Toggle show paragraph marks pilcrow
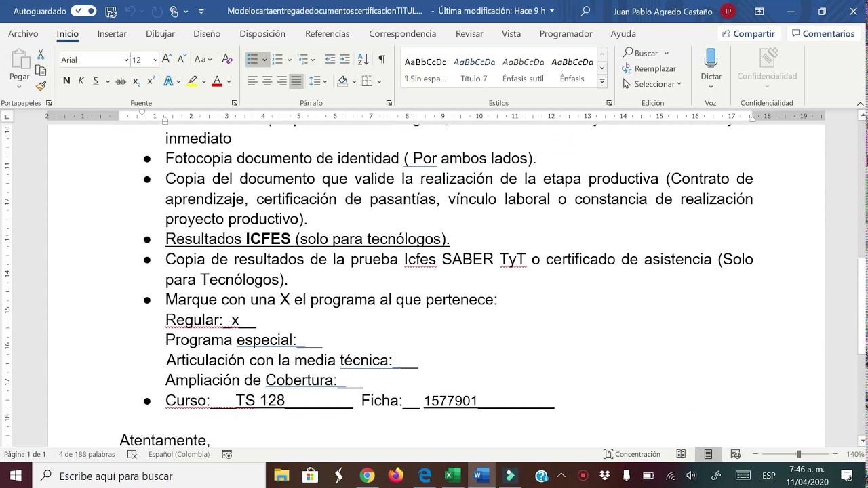868x488 pixels. (382, 60)
